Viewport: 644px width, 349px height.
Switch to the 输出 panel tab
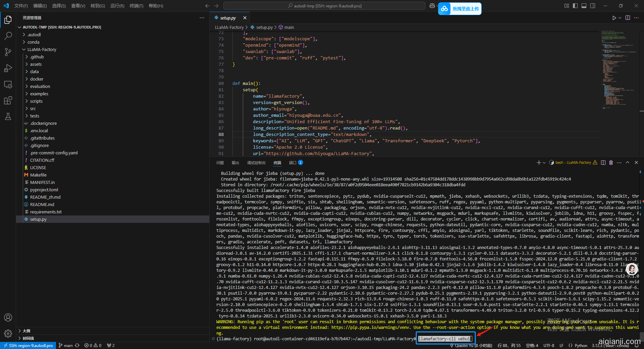[x=235, y=162]
